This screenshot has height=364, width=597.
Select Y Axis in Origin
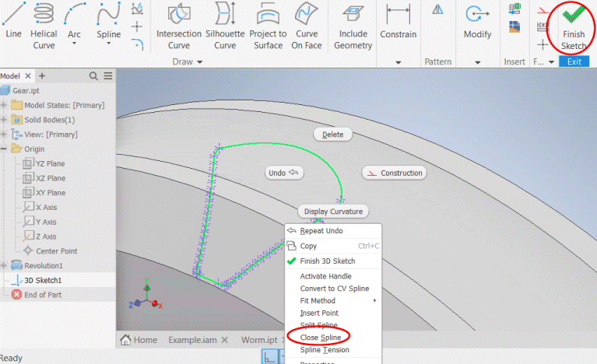pos(40,222)
